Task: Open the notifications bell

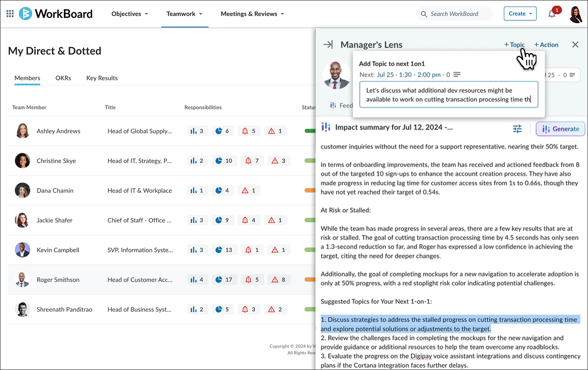Action: click(x=552, y=14)
